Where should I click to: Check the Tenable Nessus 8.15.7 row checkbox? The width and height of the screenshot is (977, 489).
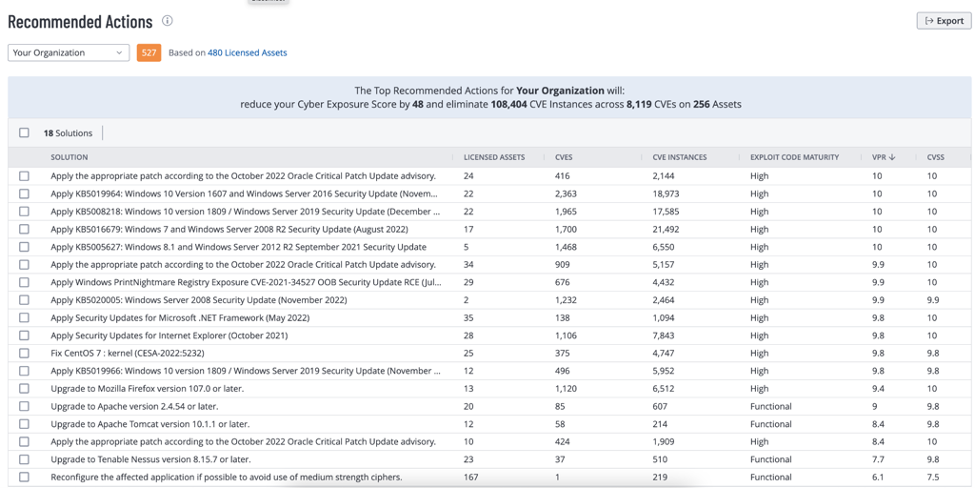[24, 459]
